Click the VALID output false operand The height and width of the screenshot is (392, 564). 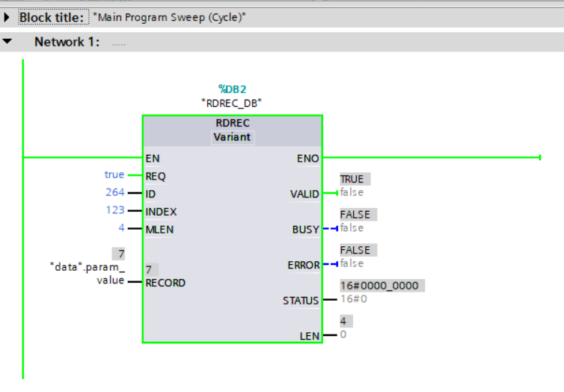point(352,192)
